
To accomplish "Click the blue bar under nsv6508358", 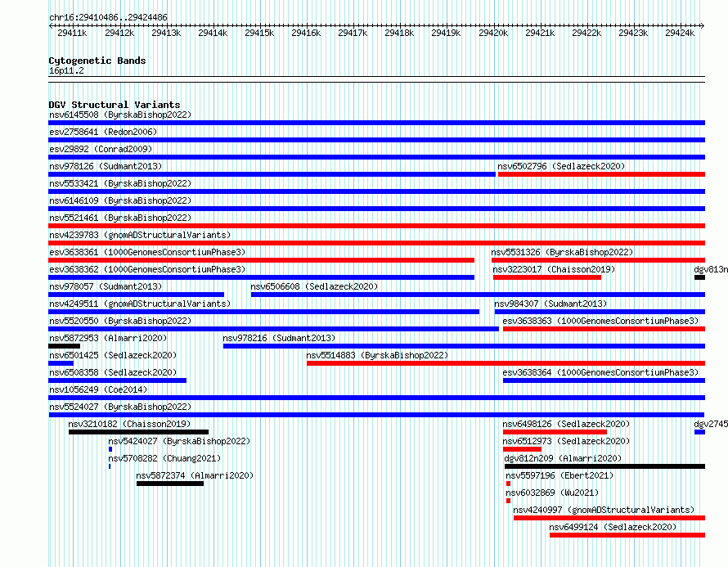I will pos(118,380).
